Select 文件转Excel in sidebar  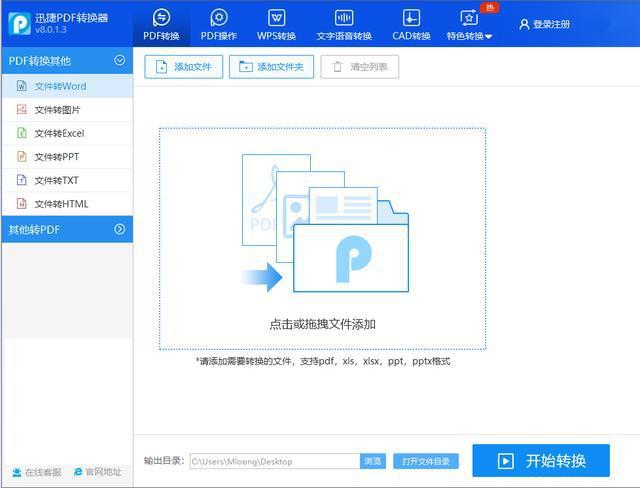click(67, 133)
